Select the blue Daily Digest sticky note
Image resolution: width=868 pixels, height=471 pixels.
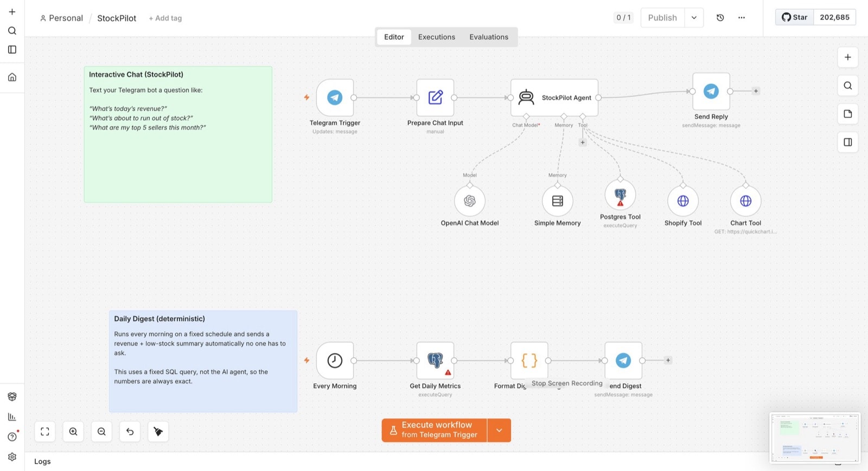(203, 362)
